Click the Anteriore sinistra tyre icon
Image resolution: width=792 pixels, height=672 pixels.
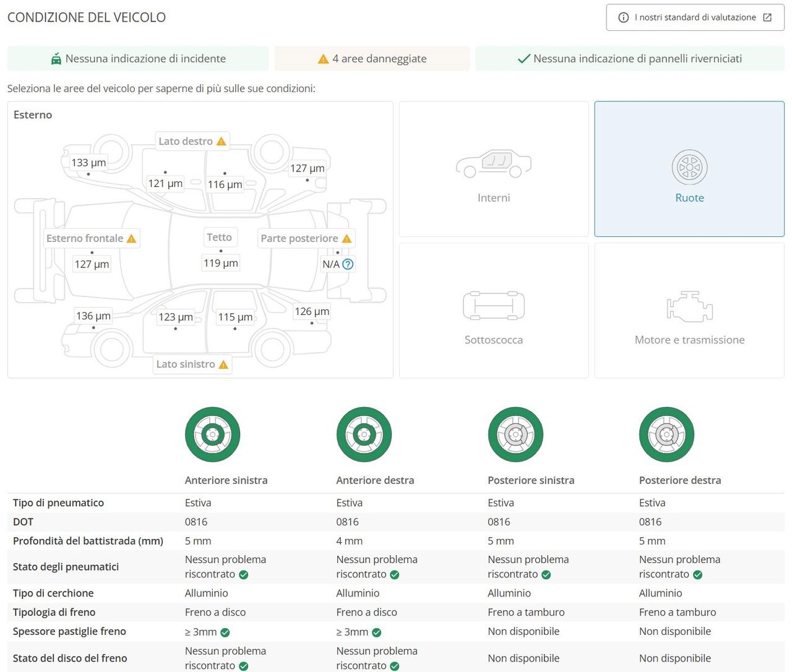pos(212,434)
